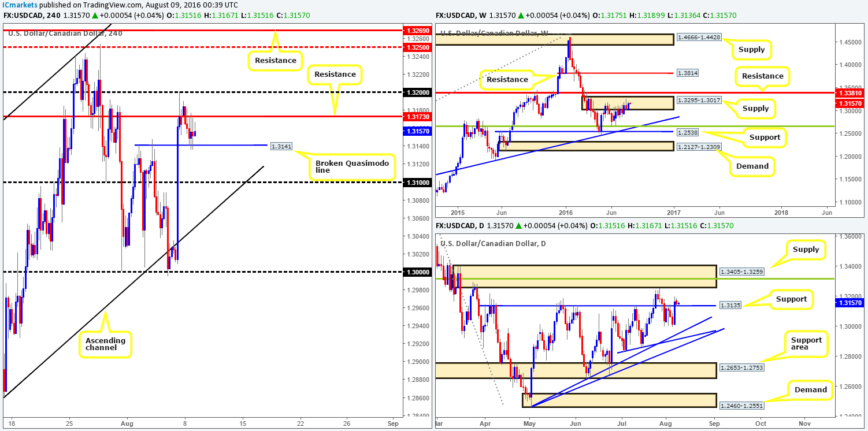Viewport: 868px width, 431px height.
Task: Click the Resistance callout beside 1.33810 on weekly chart
Action: point(763,76)
